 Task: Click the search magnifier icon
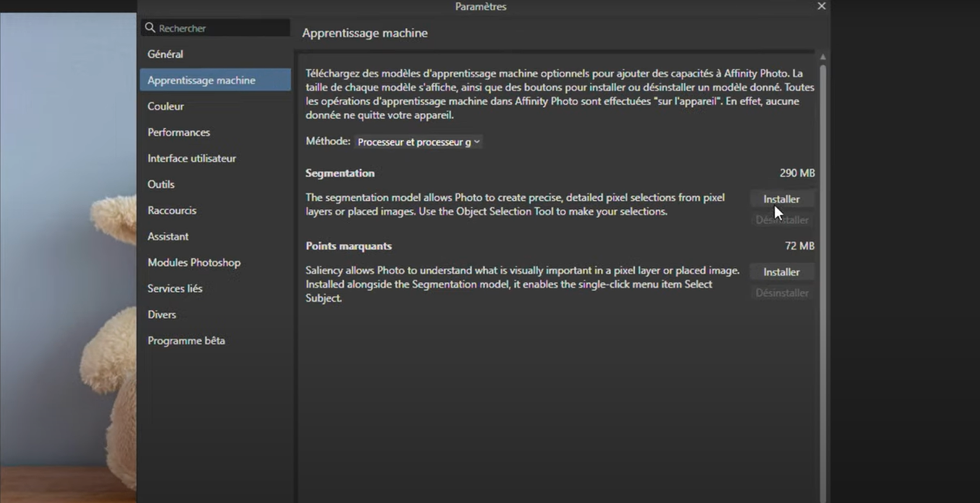[150, 27]
